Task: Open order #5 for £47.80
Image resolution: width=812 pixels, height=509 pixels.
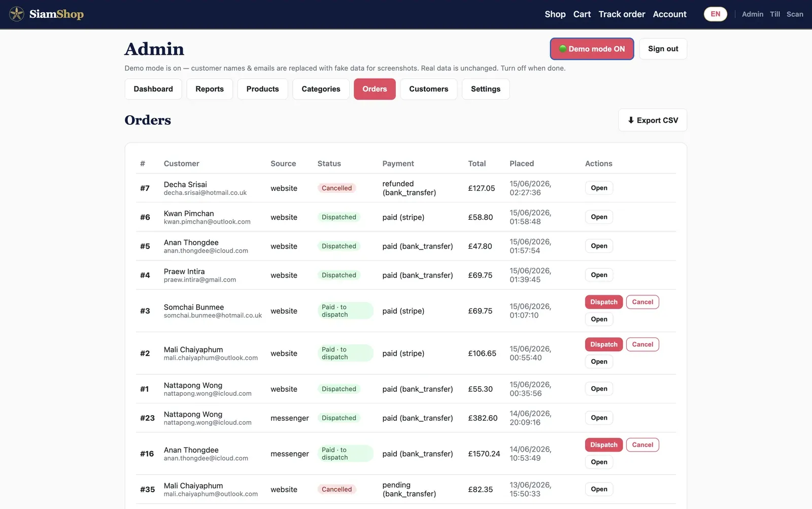Action: (599, 246)
